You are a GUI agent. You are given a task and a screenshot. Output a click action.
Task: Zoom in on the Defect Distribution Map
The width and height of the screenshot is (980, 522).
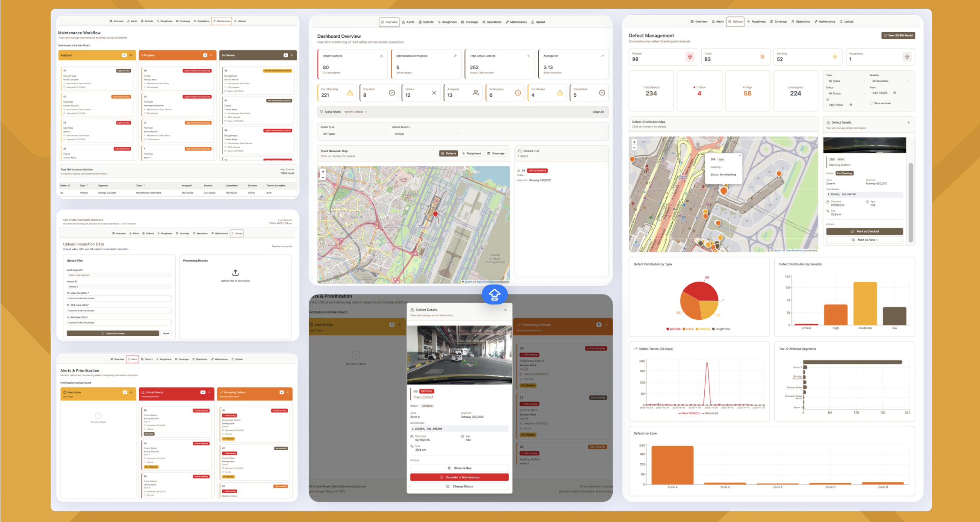coord(634,142)
